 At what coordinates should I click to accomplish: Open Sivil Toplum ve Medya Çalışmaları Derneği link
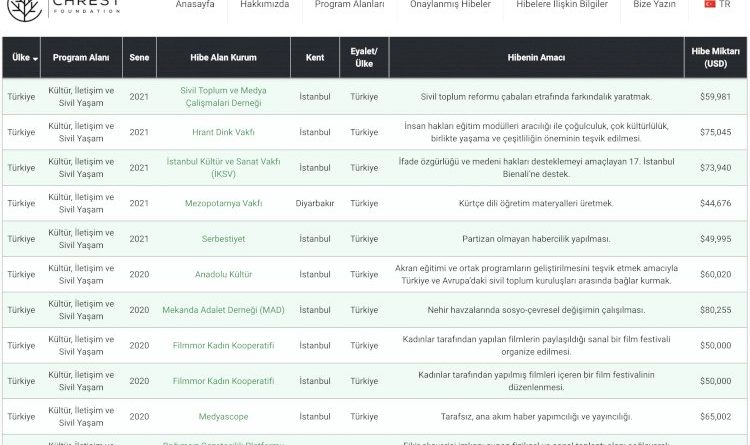coord(223,96)
